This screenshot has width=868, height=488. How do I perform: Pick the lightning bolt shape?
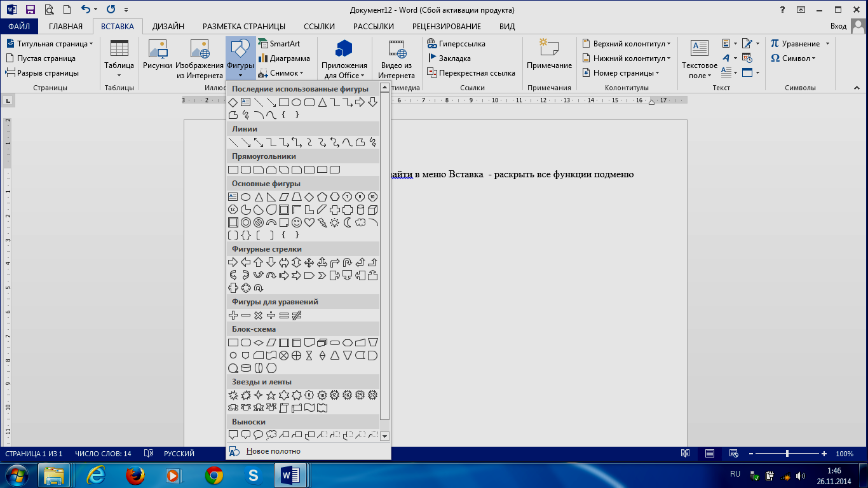pos(322,222)
